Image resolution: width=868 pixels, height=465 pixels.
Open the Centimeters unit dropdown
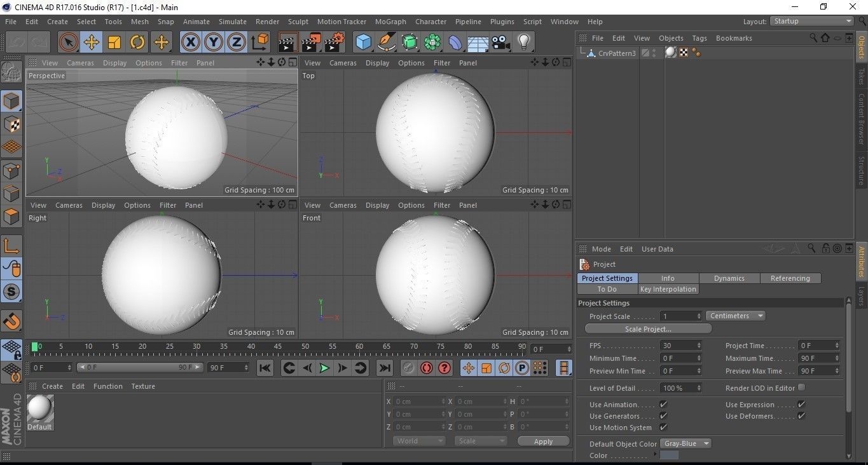click(x=735, y=316)
